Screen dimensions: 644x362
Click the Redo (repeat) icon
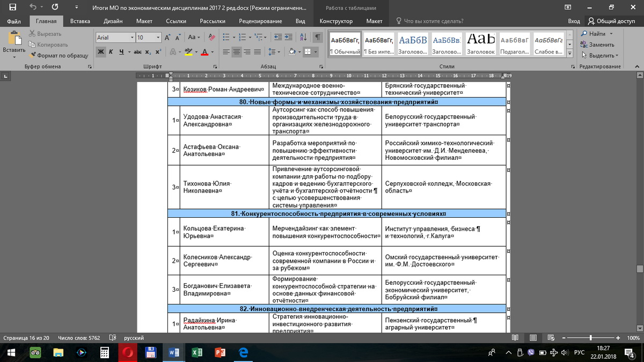pos(55,8)
